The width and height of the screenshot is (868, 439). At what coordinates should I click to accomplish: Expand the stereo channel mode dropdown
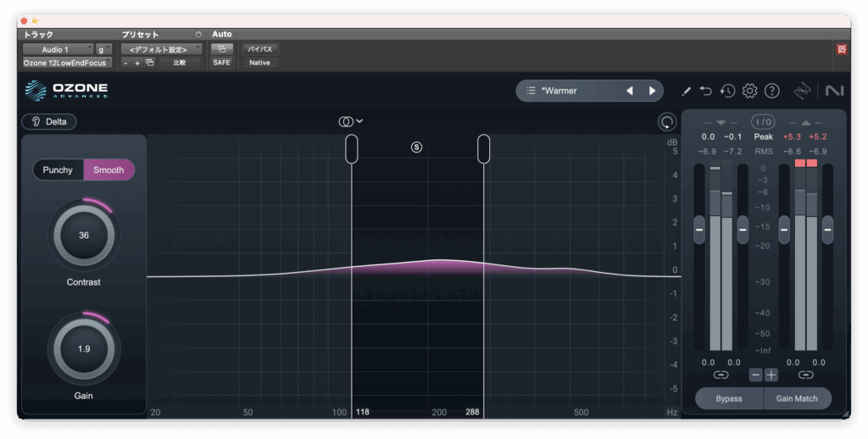[350, 121]
